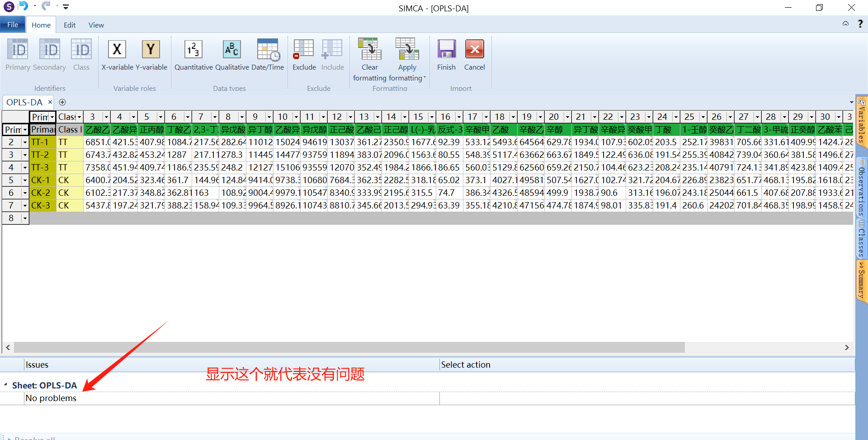Add a new sheet with plus button
Image resolution: width=868 pixels, height=440 pixels.
tap(62, 102)
